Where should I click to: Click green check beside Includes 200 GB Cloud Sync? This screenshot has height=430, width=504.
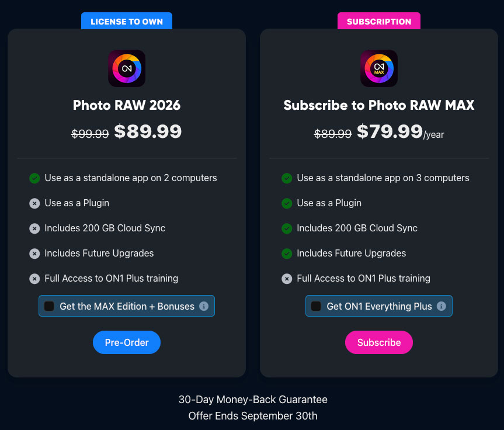(x=287, y=228)
